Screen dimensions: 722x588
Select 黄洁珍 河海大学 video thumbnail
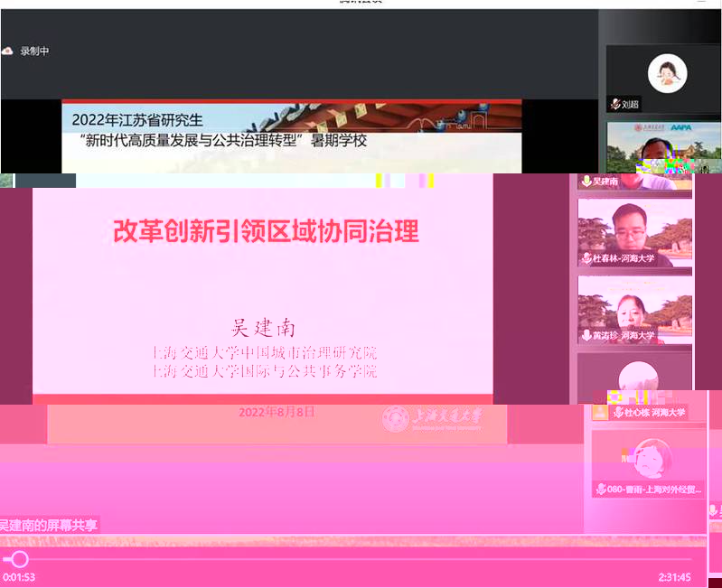pyautogui.click(x=634, y=305)
